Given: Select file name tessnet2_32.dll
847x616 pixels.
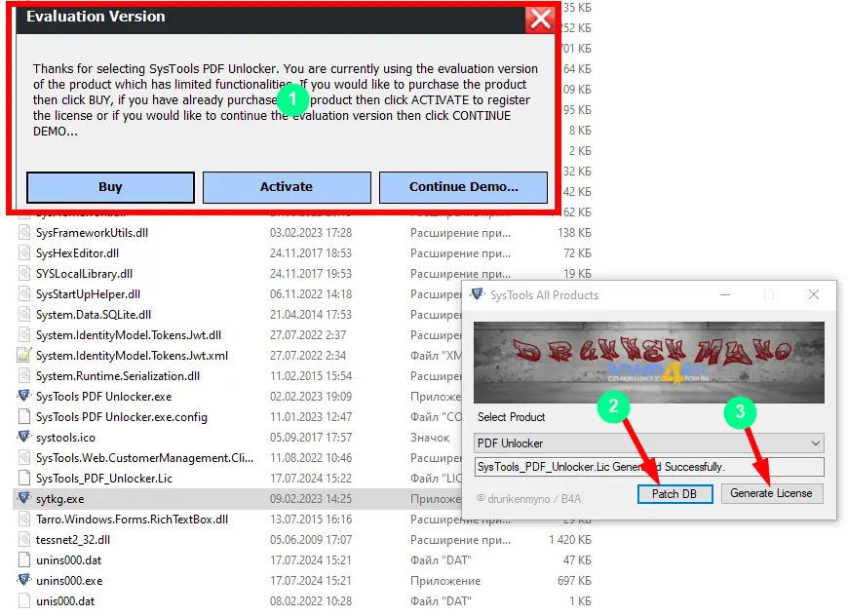Looking at the screenshot, I should (73, 540).
